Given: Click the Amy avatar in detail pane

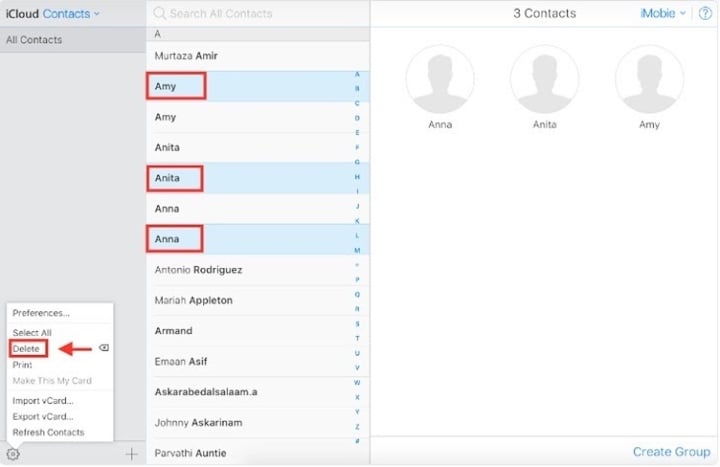Looking at the screenshot, I should click(649, 79).
